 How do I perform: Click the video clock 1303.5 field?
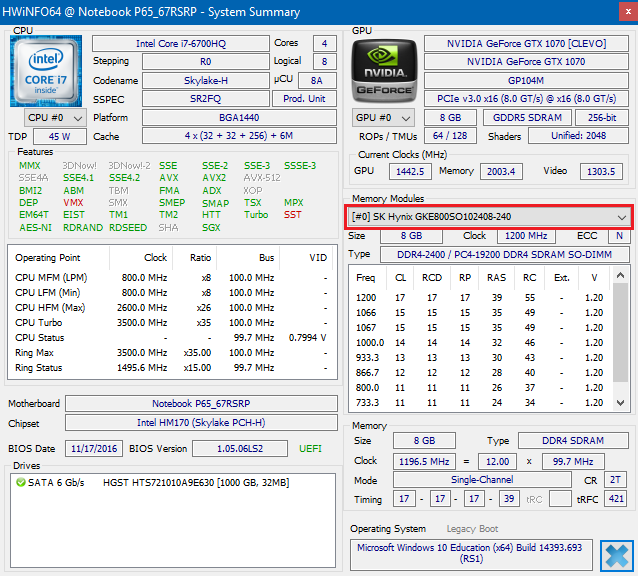point(601,172)
